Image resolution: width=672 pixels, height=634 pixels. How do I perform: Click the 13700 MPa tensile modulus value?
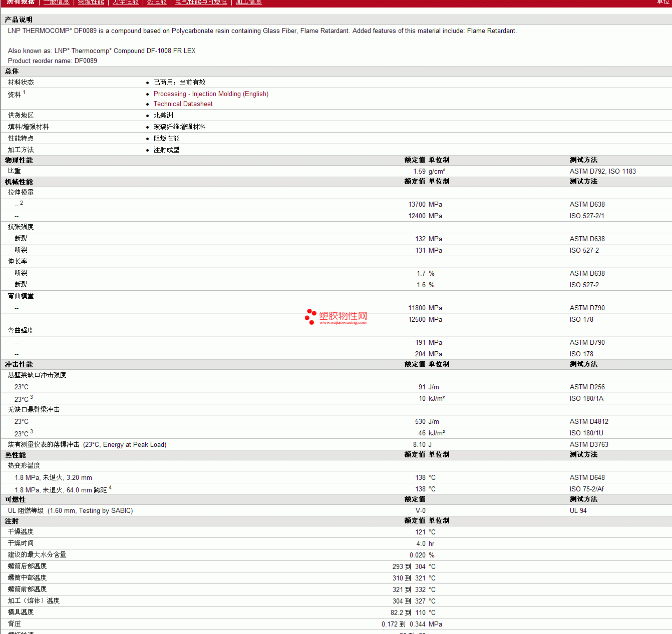(x=425, y=204)
